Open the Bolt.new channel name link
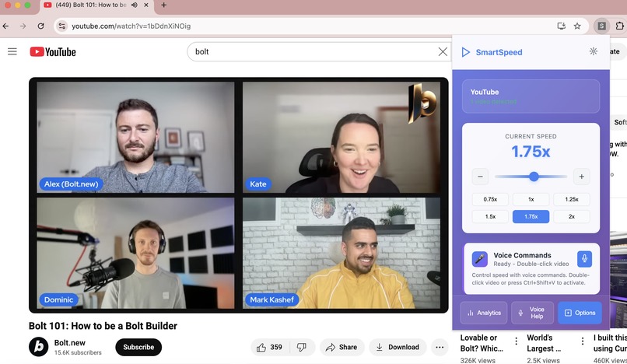Screen dimensions: 627x364 [x=69, y=343]
